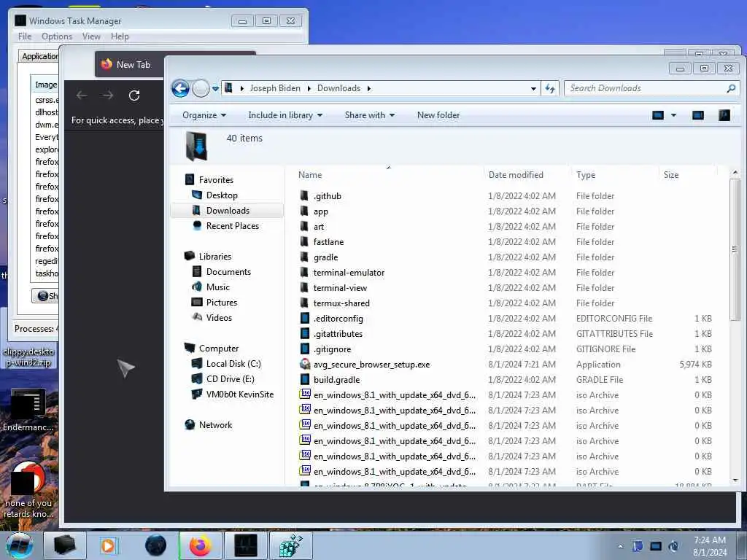Sort by the Name column header
Viewport: 747px width, 560px height.
click(310, 175)
